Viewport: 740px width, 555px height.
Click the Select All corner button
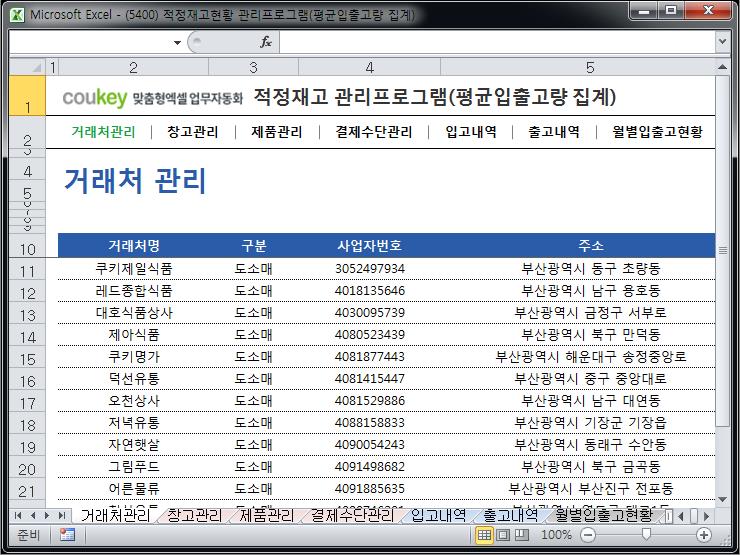point(27,67)
